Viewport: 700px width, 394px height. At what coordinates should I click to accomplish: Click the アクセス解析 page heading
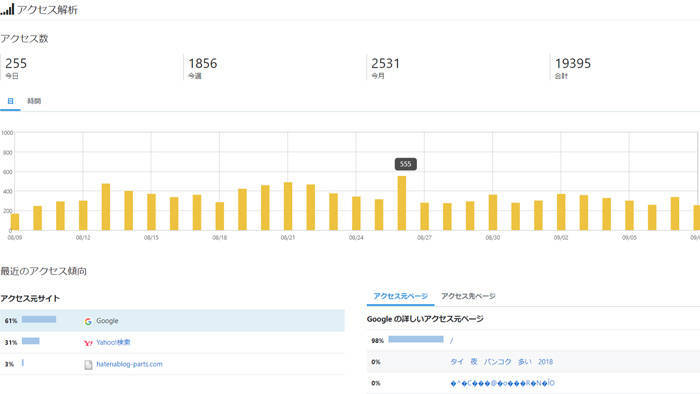47,10
